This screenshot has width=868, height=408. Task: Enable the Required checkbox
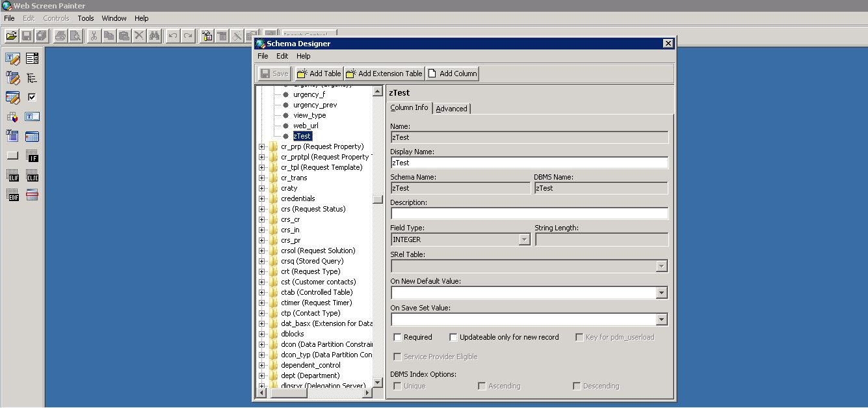[398, 337]
